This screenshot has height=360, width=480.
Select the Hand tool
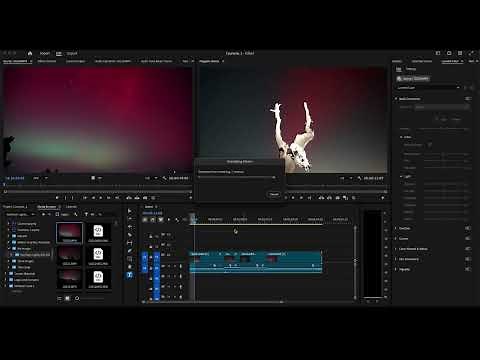[130, 267]
